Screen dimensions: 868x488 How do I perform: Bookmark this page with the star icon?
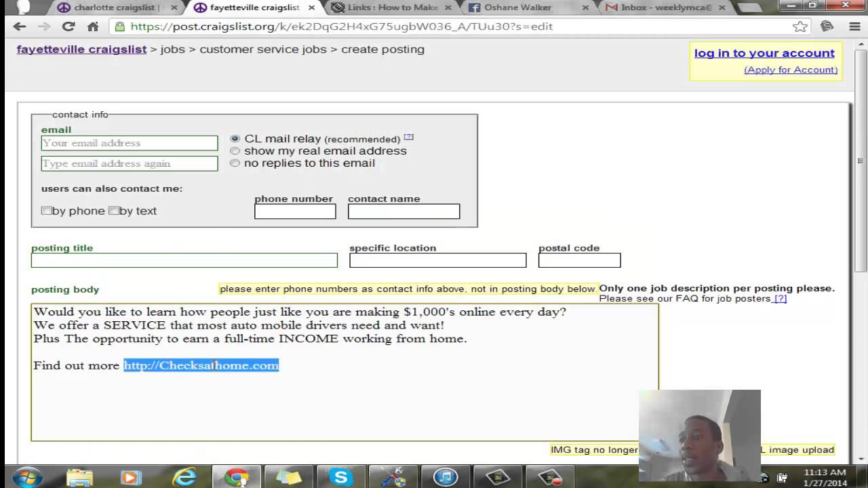800,26
